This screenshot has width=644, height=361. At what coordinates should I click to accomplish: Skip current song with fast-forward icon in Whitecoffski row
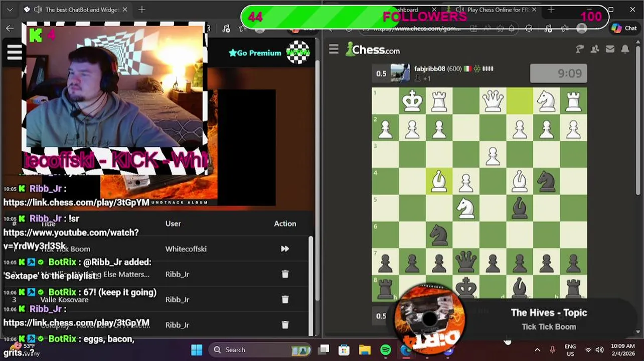click(x=285, y=249)
